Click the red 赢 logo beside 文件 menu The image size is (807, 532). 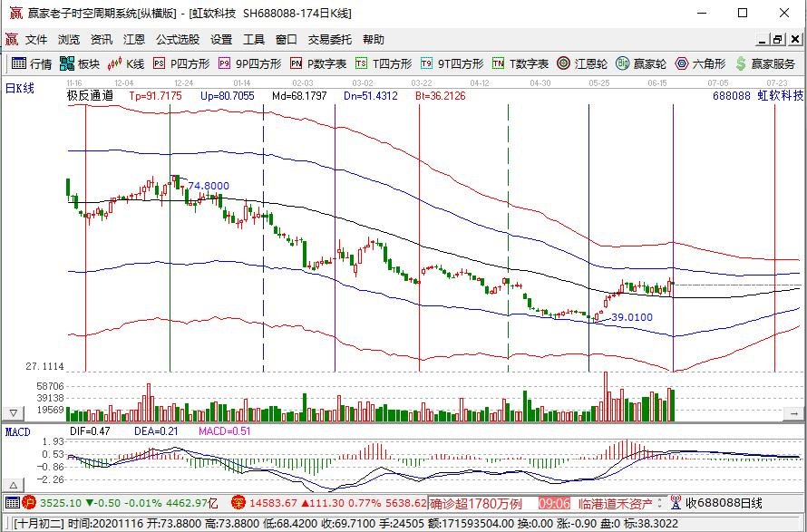click(x=11, y=39)
